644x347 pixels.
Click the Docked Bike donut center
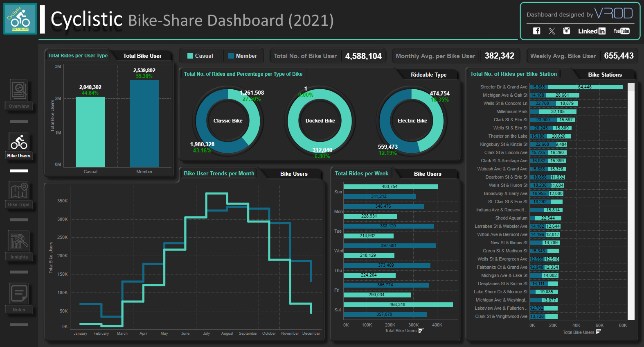pyautogui.click(x=320, y=121)
